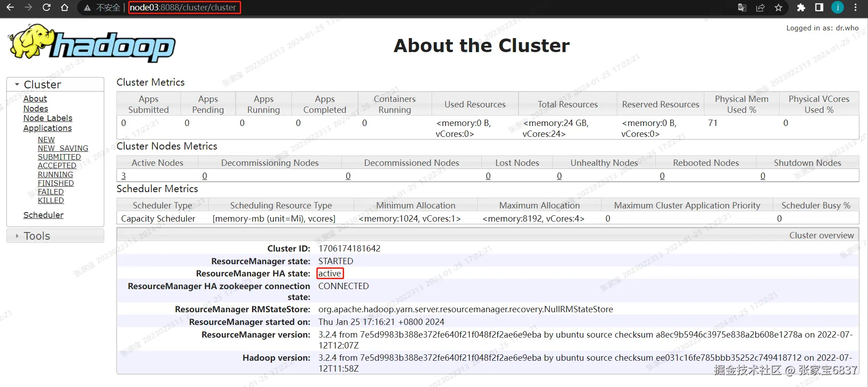Show NEW applications
Viewport: 868px width, 387px height.
[46, 140]
